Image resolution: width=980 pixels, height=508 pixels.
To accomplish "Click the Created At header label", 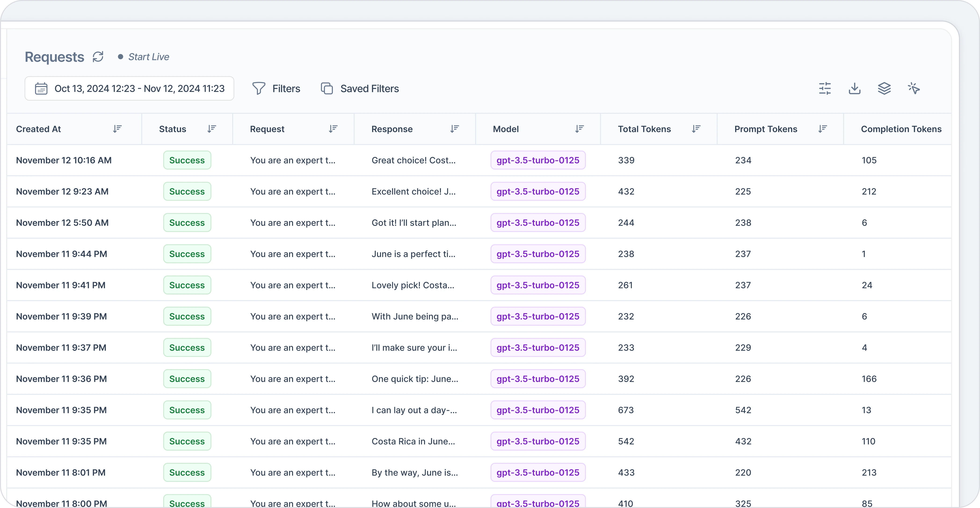I will [38, 129].
